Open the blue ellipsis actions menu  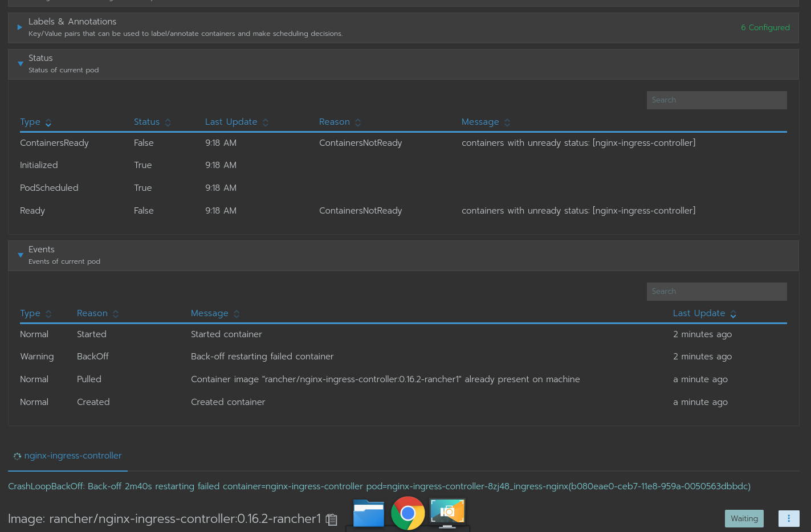789,518
